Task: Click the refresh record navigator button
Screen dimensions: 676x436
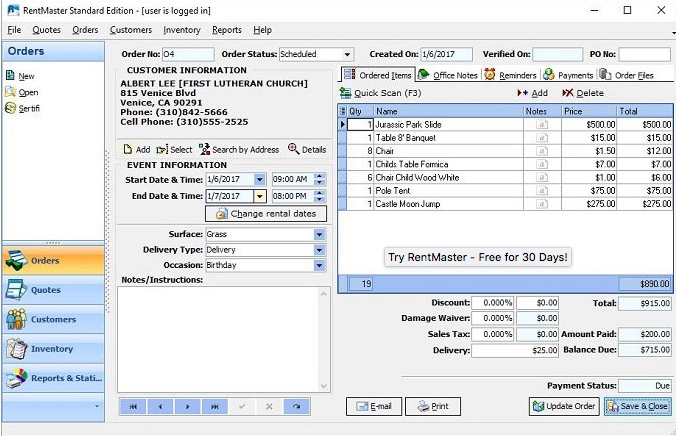Action: pyautogui.click(x=297, y=406)
